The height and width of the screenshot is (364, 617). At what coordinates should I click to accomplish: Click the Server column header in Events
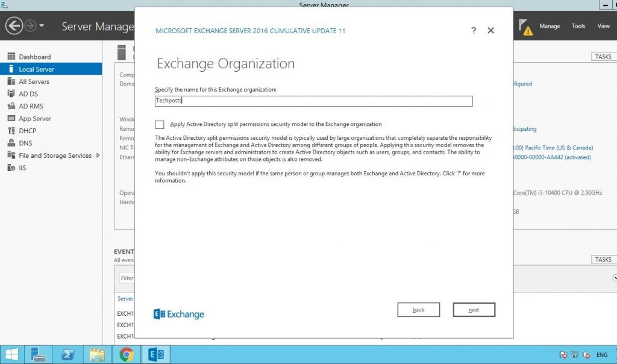[125, 298]
